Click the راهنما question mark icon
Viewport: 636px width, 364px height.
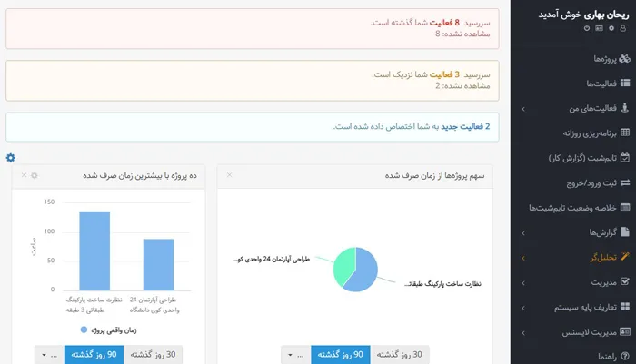(625, 357)
